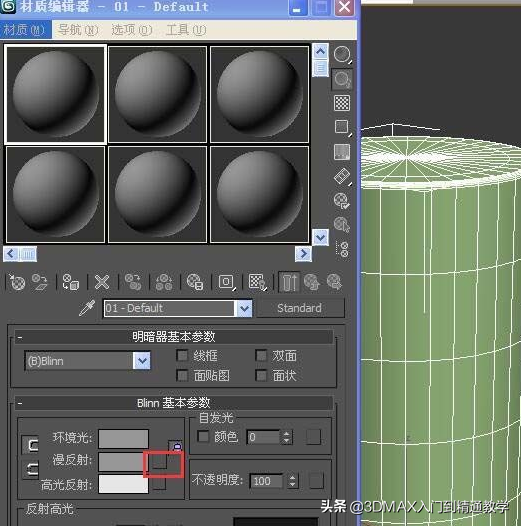Toggle the Show End Result icon
The image size is (521, 526).
click(289, 282)
